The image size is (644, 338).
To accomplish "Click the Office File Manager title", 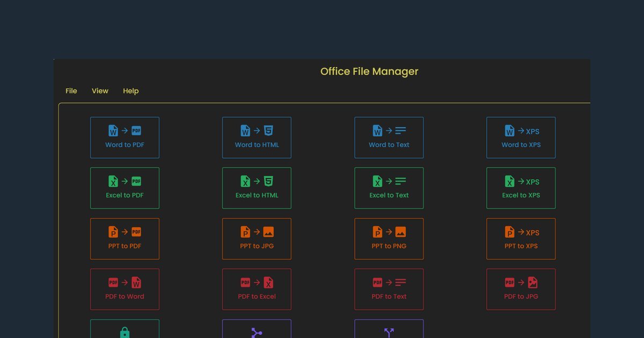I will click(369, 71).
